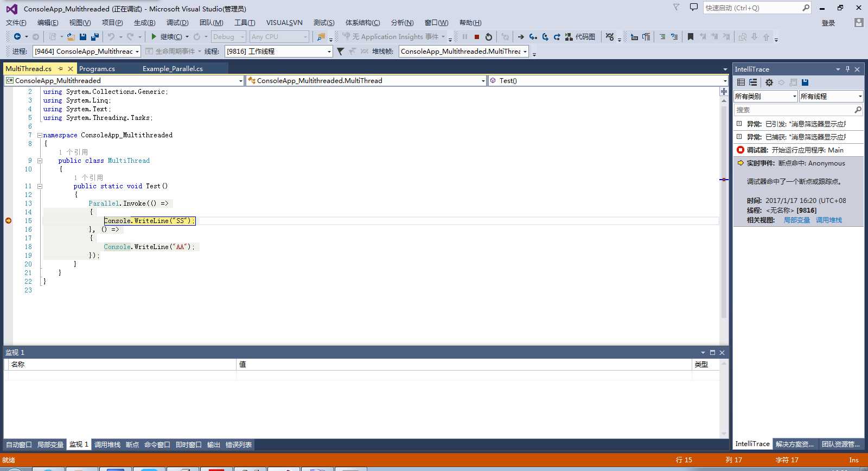Switch to the 输出 bottom tab
Screen dimensions: 868x471
[214, 445]
